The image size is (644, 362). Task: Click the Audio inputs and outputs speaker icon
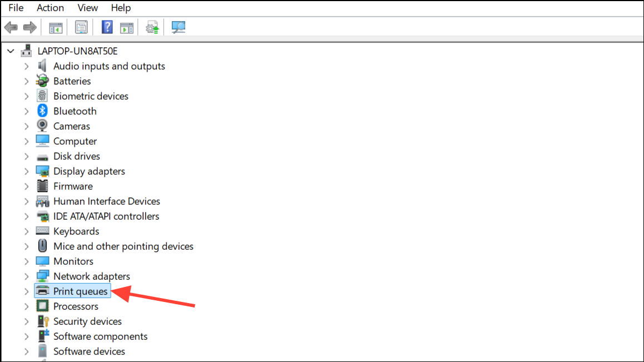coord(42,66)
